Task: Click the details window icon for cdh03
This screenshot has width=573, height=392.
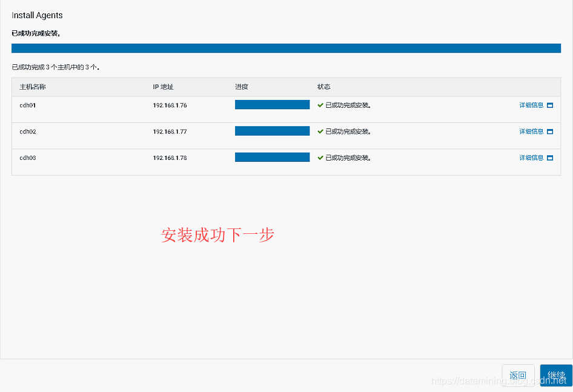Action: click(550, 158)
